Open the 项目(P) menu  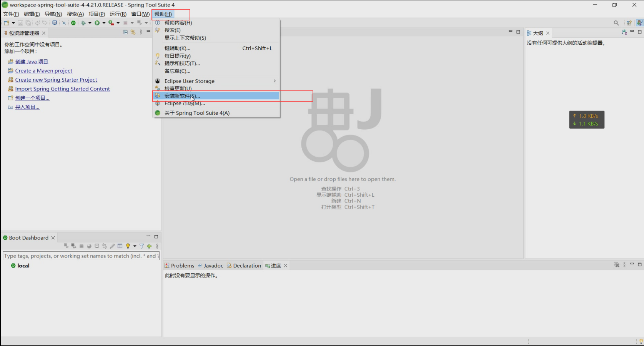[x=97, y=14]
